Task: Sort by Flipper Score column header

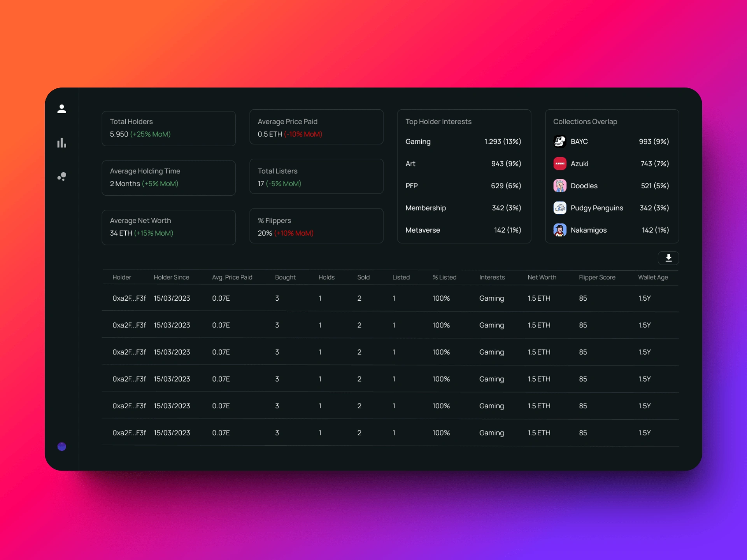Action: point(597,277)
